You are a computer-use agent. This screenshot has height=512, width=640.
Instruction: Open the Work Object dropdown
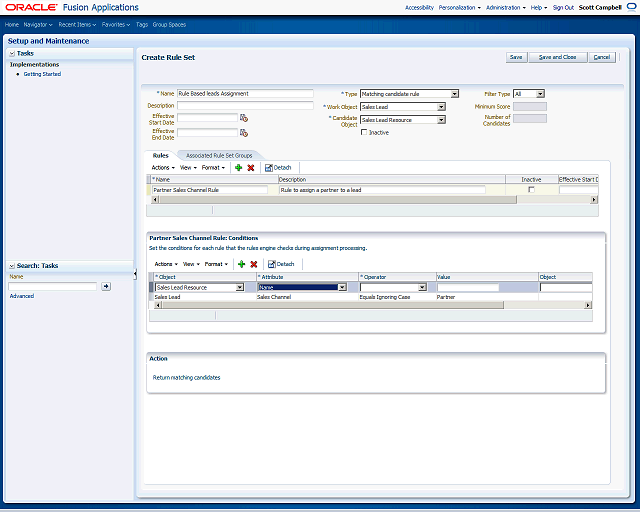(x=441, y=107)
